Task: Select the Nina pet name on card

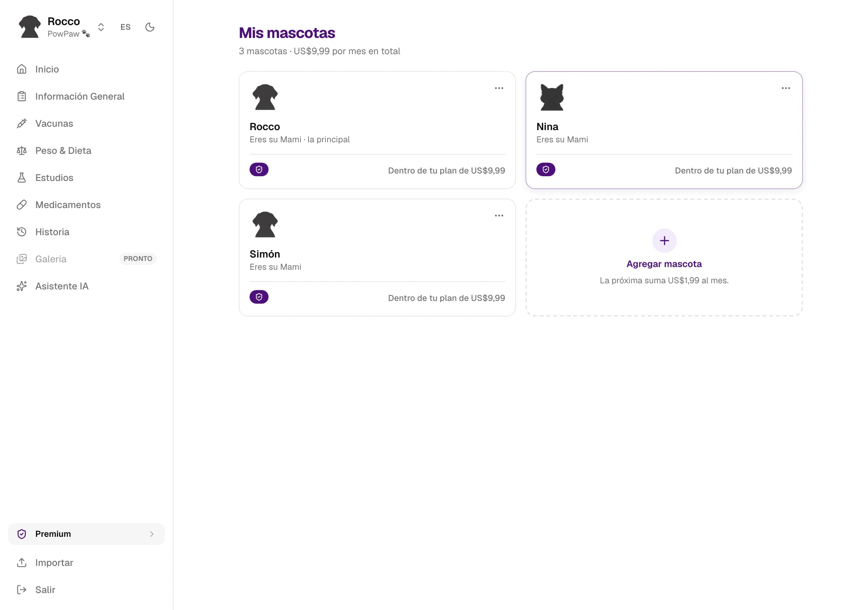Action: pyautogui.click(x=547, y=127)
